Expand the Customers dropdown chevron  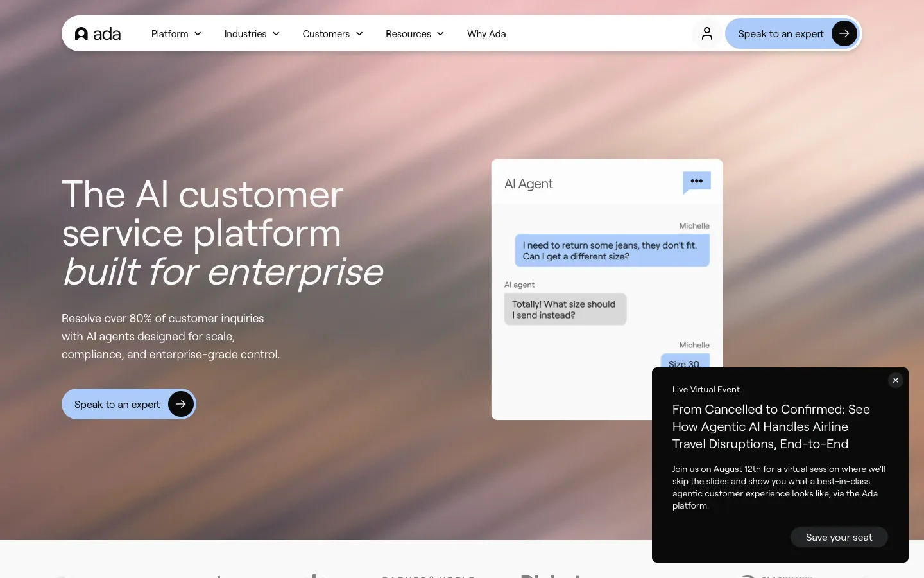[x=359, y=34]
